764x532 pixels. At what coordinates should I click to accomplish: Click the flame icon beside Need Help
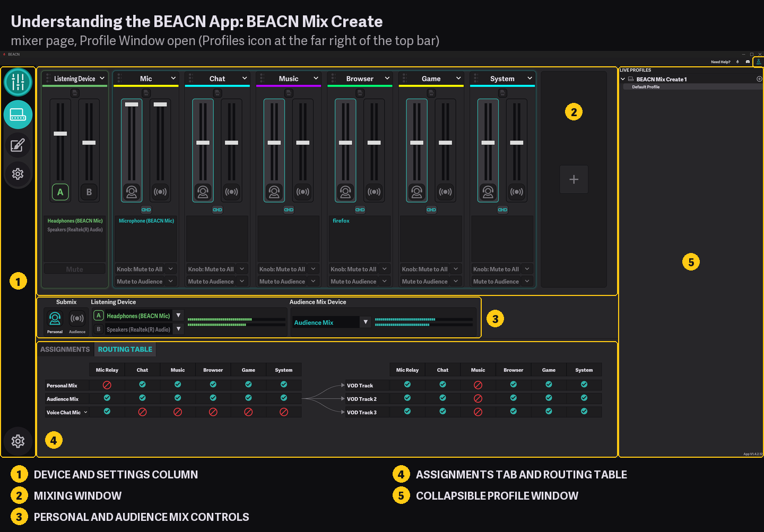point(737,62)
